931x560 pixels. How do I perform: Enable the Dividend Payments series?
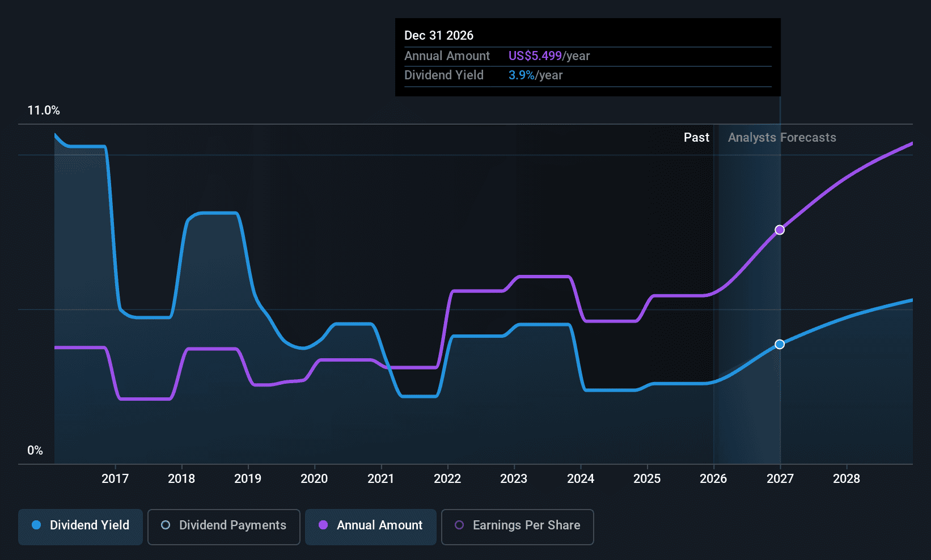223,525
